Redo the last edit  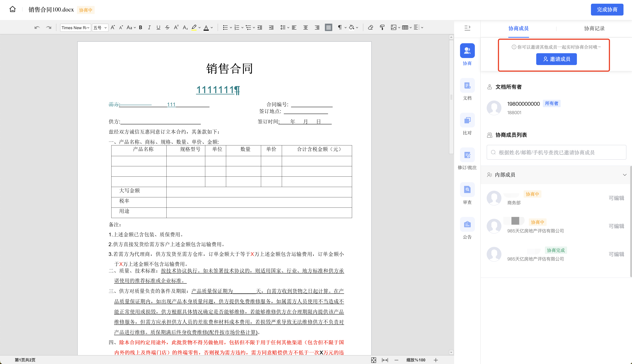coord(48,28)
